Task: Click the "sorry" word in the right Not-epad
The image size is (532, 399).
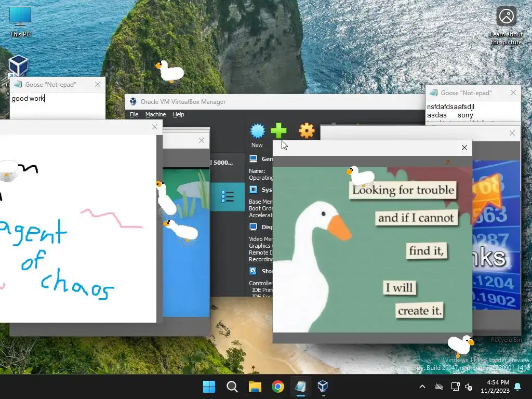Action: pos(465,115)
